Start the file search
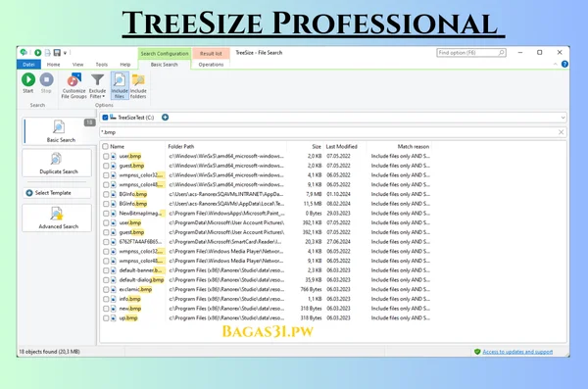This screenshot has height=389, width=588. (x=28, y=83)
